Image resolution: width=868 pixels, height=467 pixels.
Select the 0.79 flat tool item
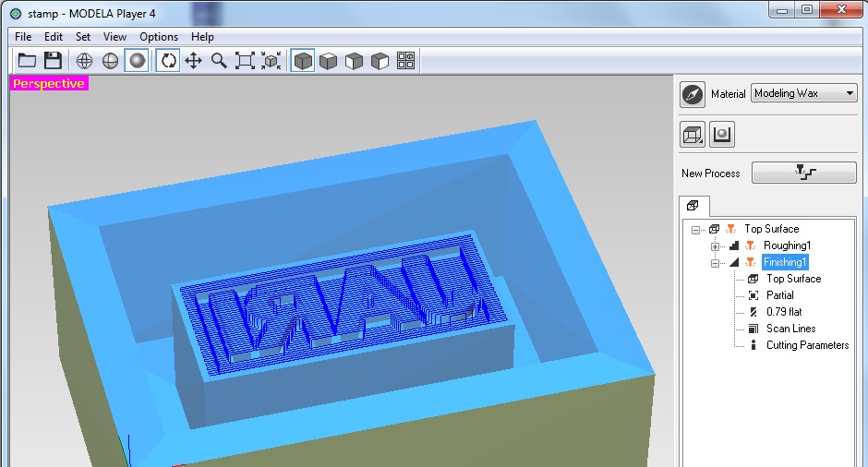[x=784, y=312]
